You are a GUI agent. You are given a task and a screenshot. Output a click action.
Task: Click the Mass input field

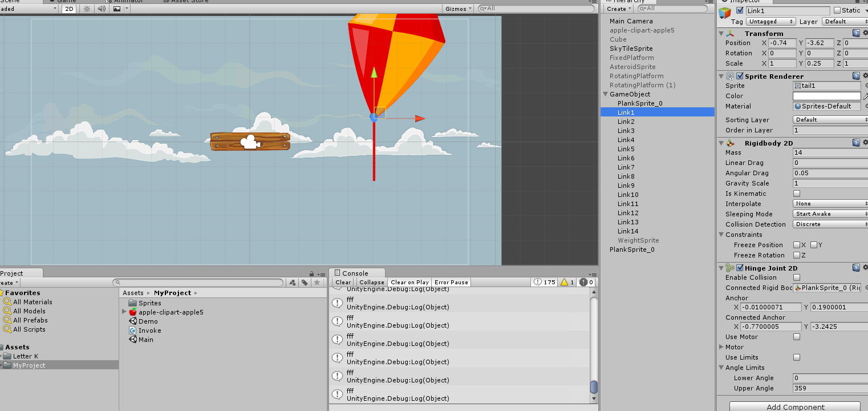[x=830, y=152]
